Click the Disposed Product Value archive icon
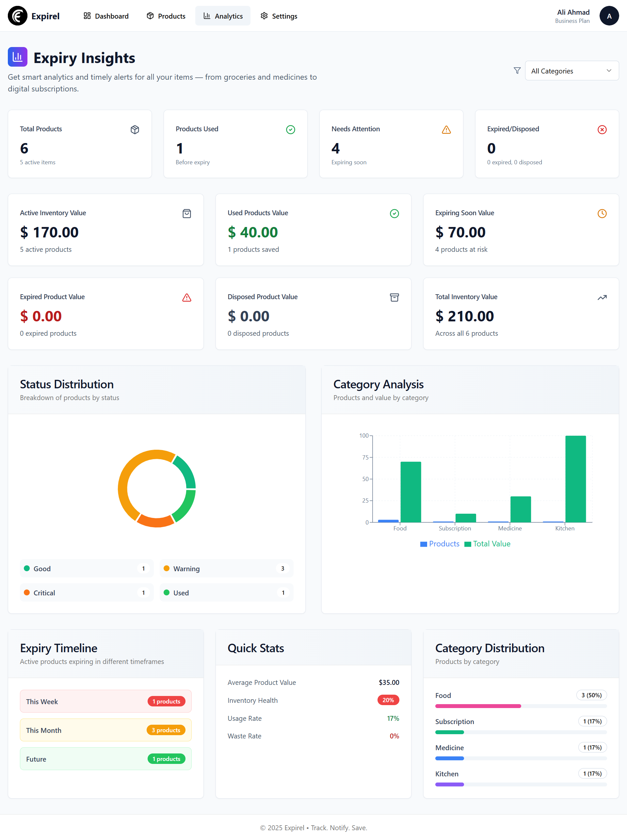 coord(394,297)
